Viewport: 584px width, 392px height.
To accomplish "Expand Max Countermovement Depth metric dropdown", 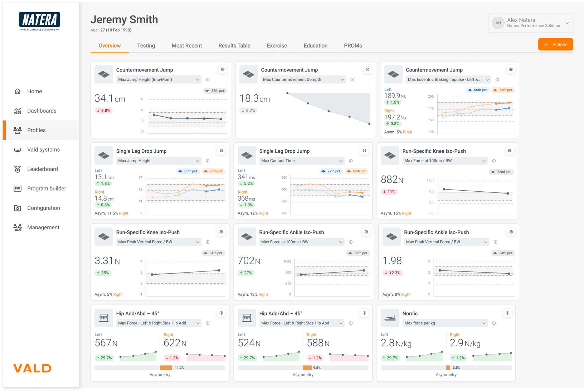I will click(304, 80).
